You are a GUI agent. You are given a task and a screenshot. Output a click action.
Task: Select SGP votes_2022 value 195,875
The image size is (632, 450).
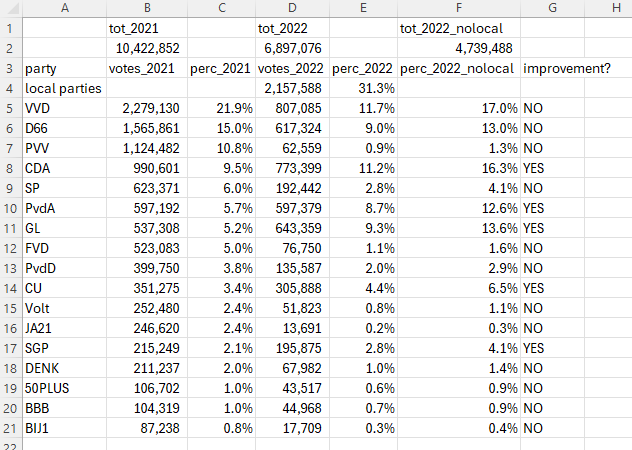(x=293, y=348)
